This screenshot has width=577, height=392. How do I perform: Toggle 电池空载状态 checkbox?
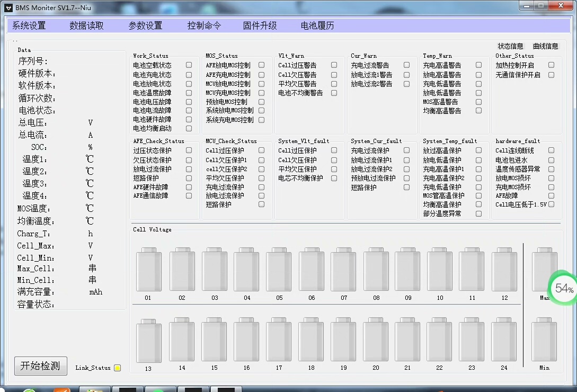(189, 65)
